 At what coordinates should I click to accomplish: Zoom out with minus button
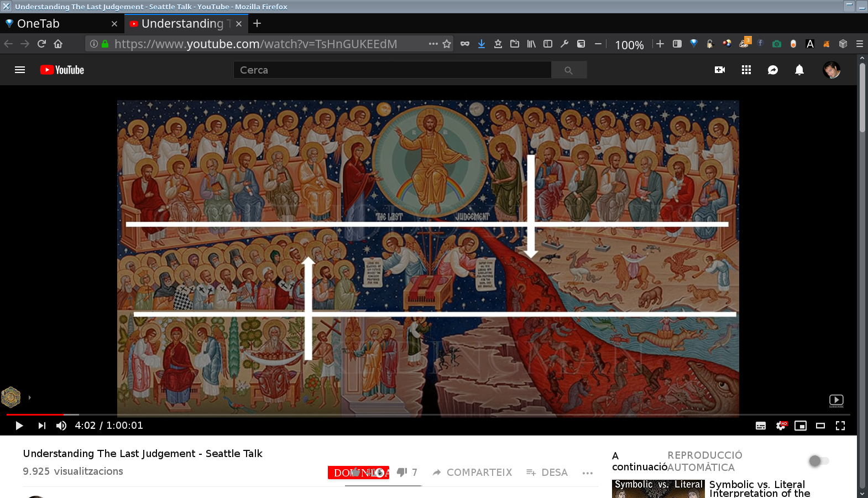[598, 44]
